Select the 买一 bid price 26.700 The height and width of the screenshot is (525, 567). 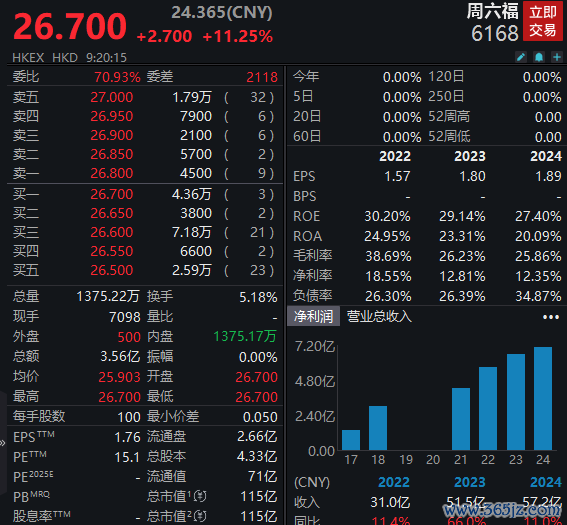click(x=112, y=194)
